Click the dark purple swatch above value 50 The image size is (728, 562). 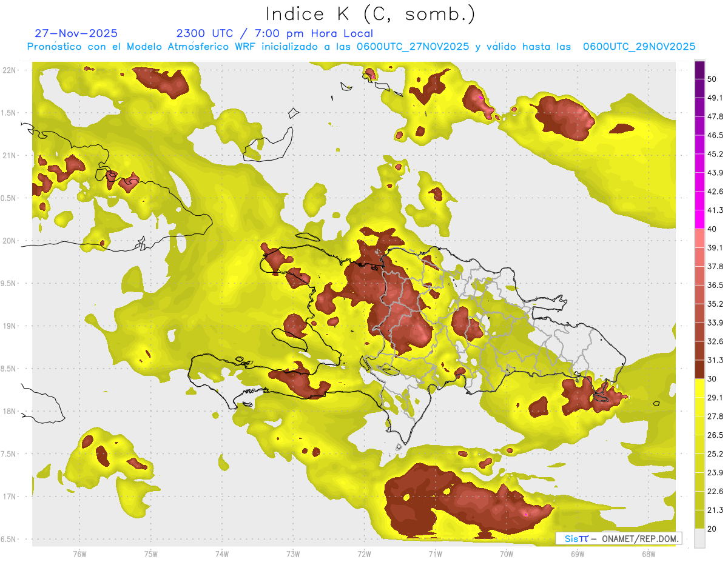click(x=699, y=70)
